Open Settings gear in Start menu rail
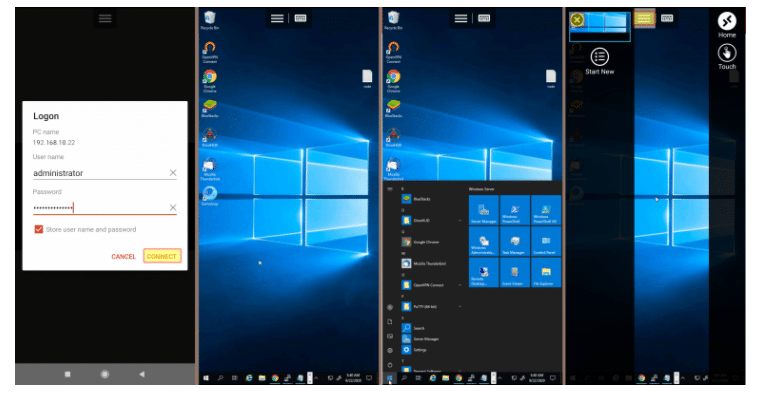The width and height of the screenshot is (765, 398). [390, 350]
